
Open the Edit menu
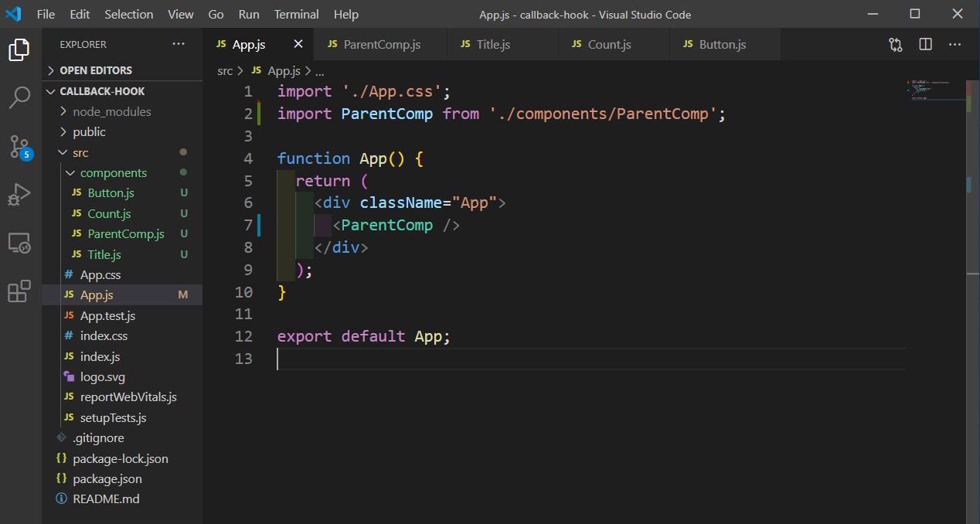pos(80,14)
